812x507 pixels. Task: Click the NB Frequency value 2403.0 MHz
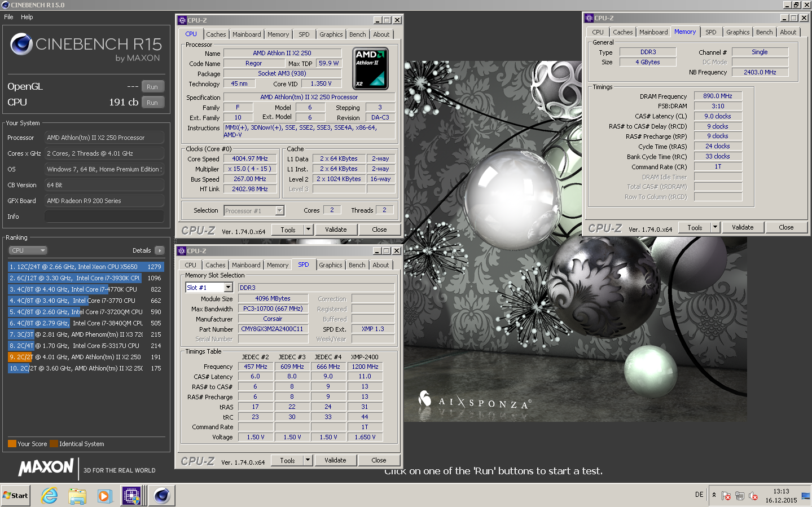(x=760, y=72)
